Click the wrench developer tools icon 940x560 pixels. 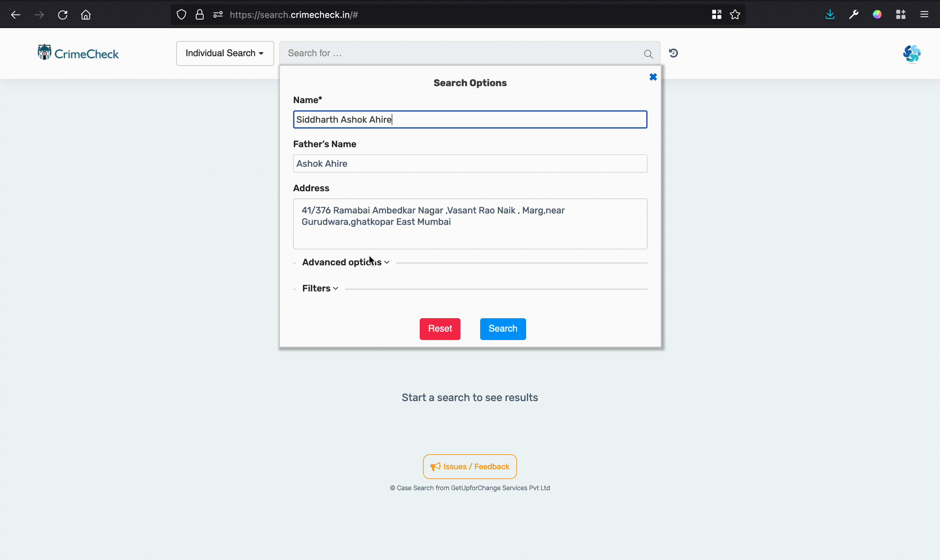tap(854, 15)
